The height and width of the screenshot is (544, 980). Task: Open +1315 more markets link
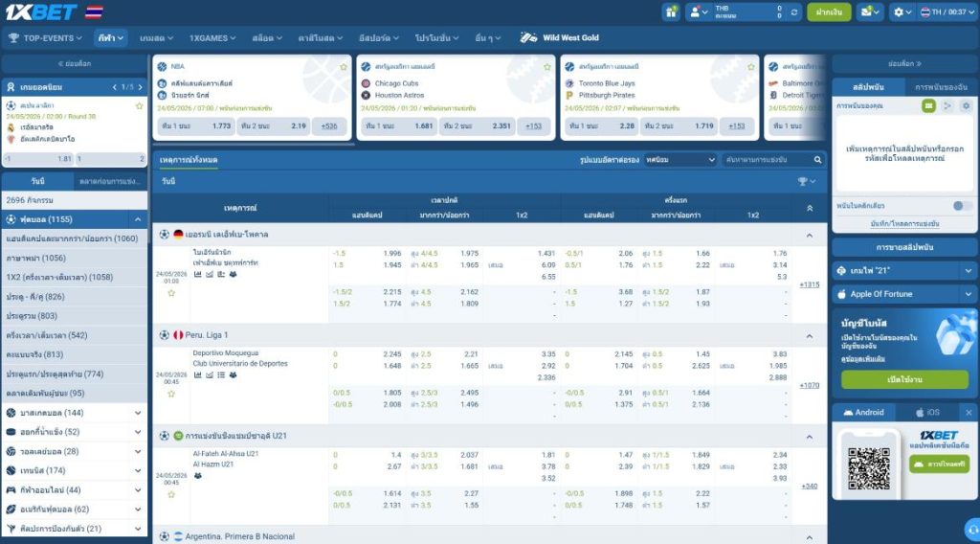click(x=810, y=285)
